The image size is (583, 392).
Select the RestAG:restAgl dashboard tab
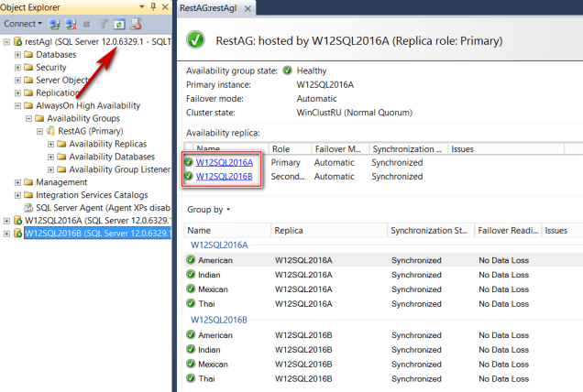(x=209, y=7)
